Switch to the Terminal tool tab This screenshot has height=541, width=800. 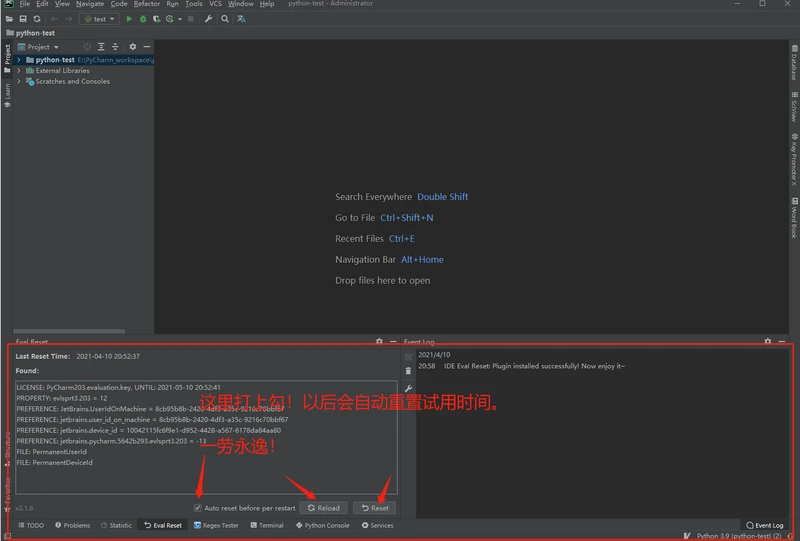coord(266,525)
